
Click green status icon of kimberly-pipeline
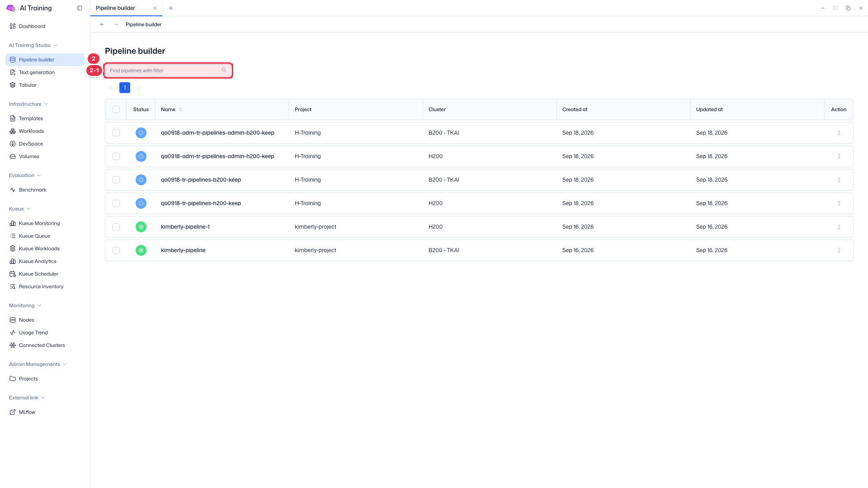coord(141,250)
